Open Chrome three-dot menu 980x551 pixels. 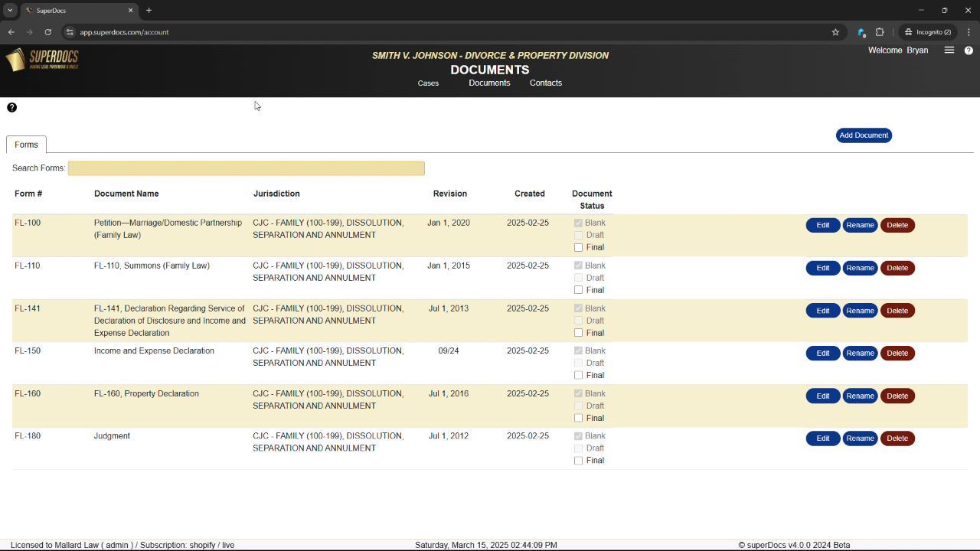(x=969, y=32)
